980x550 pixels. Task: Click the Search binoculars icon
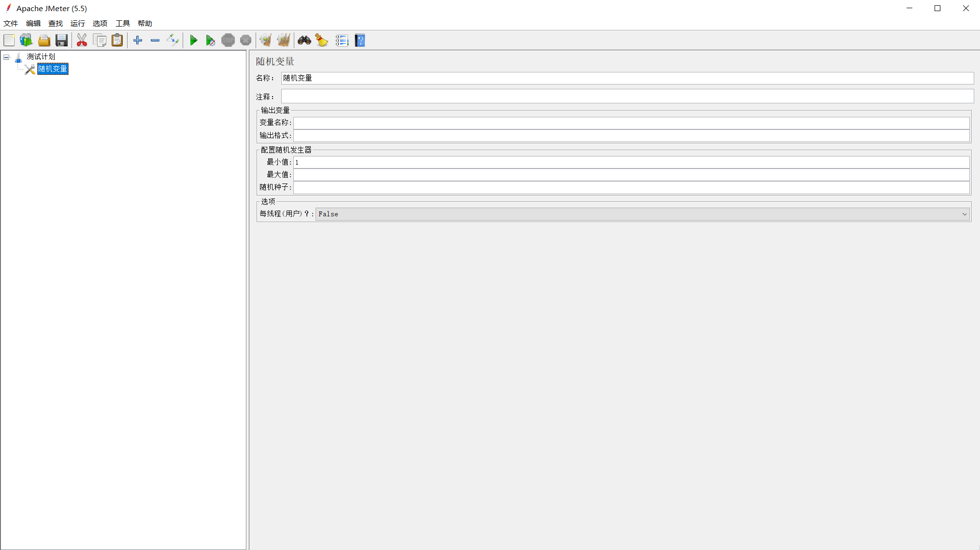pyautogui.click(x=304, y=41)
